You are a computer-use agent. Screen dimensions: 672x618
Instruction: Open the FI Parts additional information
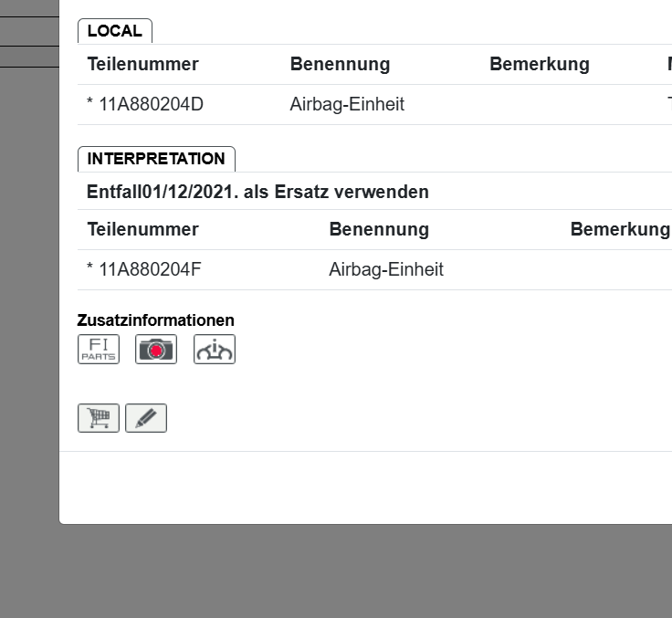[99, 350]
